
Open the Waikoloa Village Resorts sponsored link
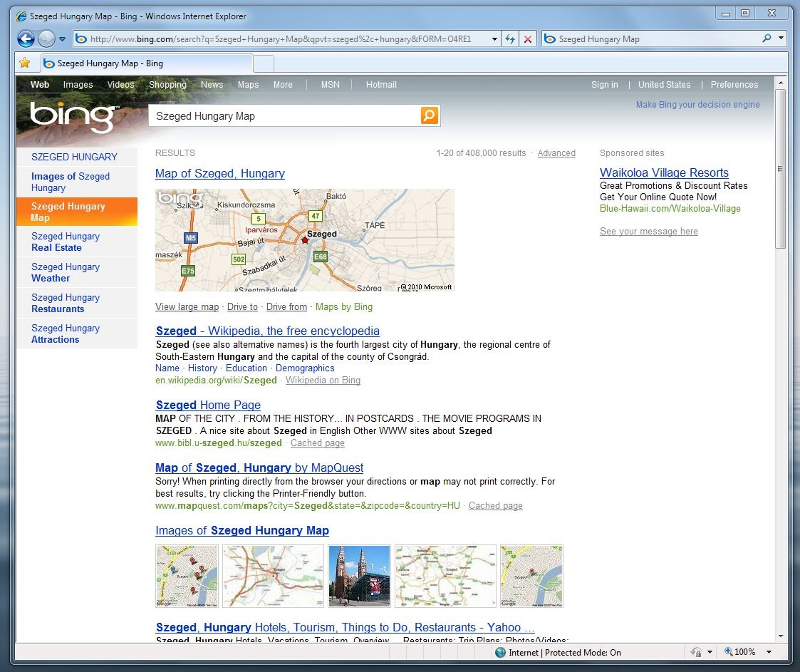[664, 173]
